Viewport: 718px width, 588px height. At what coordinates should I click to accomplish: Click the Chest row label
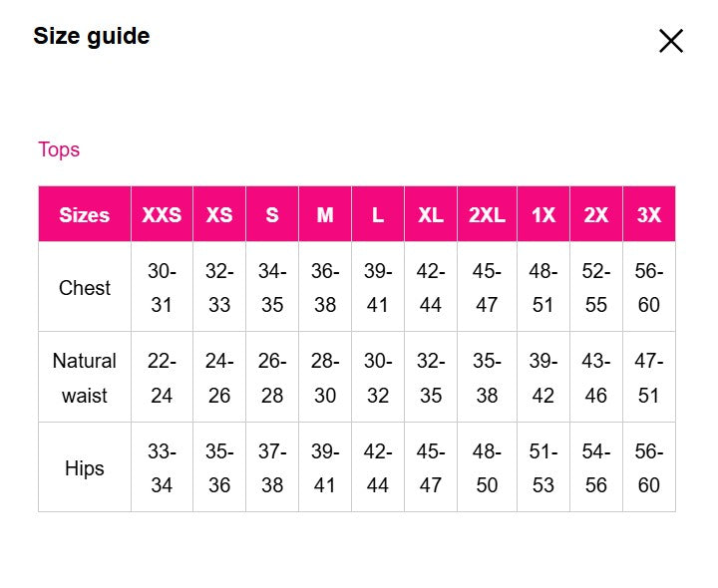coord(85,288)
